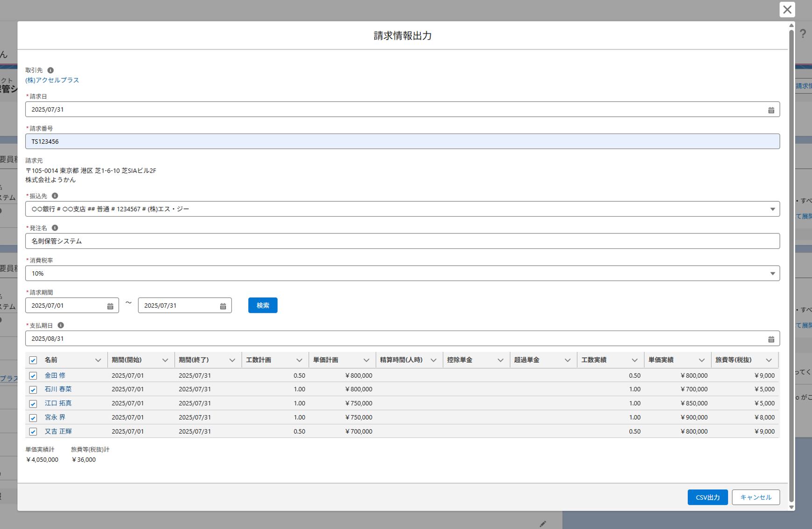Click 単価計画 ￥700,000 in 又吉 正輝 row
Screen dimensions: 812x529
click(x=358, y=431)
